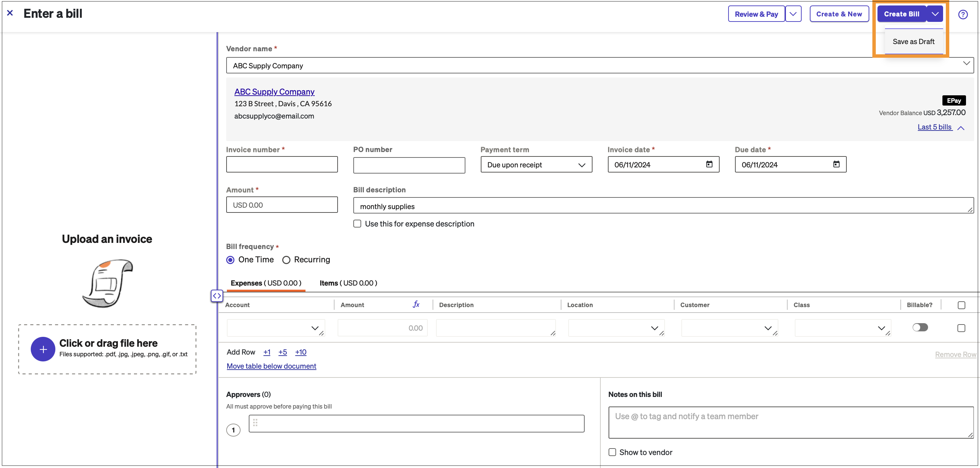
Task: Open the Invoice date calendar picker
Action: 709,164
